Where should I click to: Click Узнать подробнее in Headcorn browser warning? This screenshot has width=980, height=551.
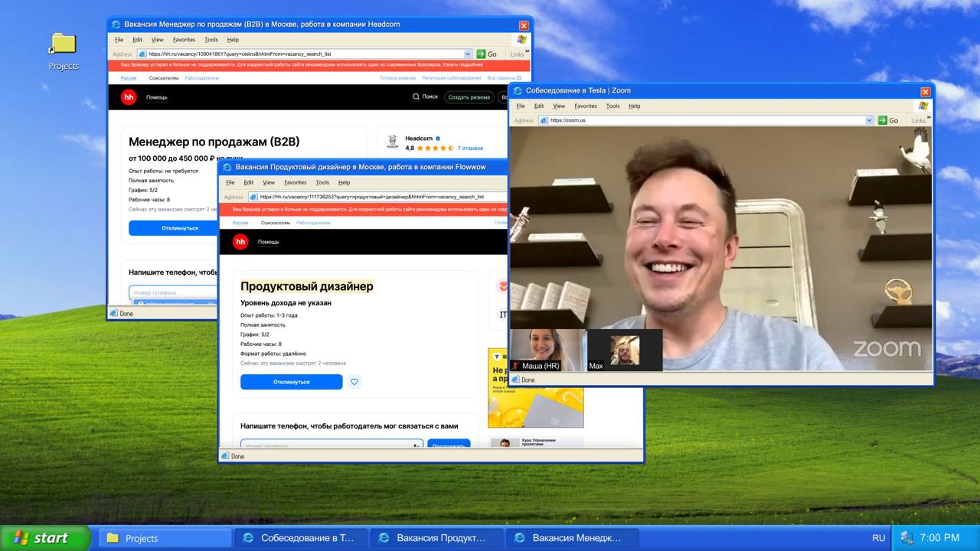(462, 65)
